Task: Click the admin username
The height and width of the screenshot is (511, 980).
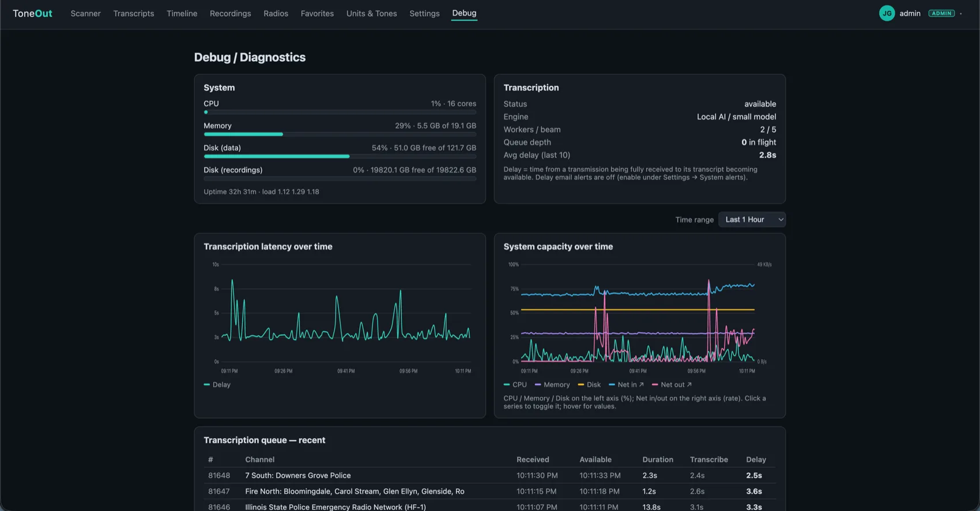Action: 910,13
